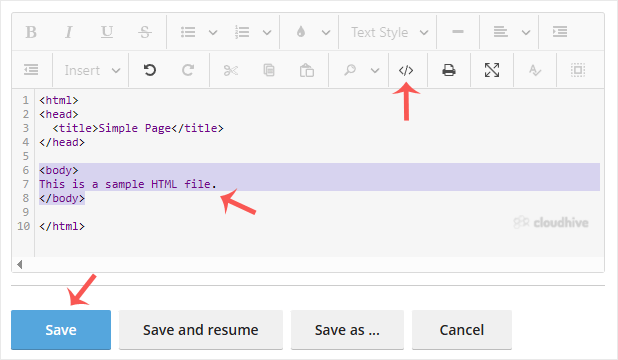
Task: Open the Insert dropdown menu
Action: coord(92,71)
